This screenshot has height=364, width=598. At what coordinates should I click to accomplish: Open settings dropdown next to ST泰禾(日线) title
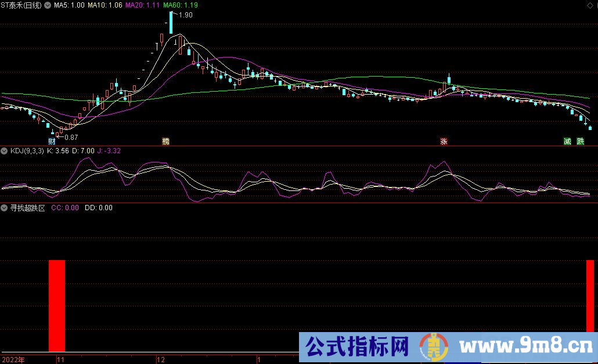47,5
